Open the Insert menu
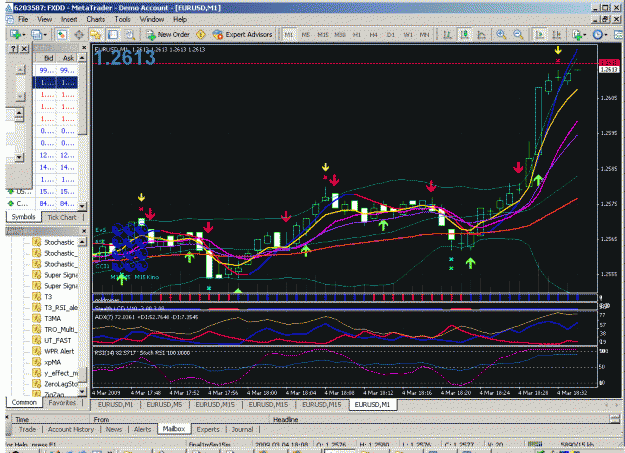The image size is (625, 453). pos(69,19)
